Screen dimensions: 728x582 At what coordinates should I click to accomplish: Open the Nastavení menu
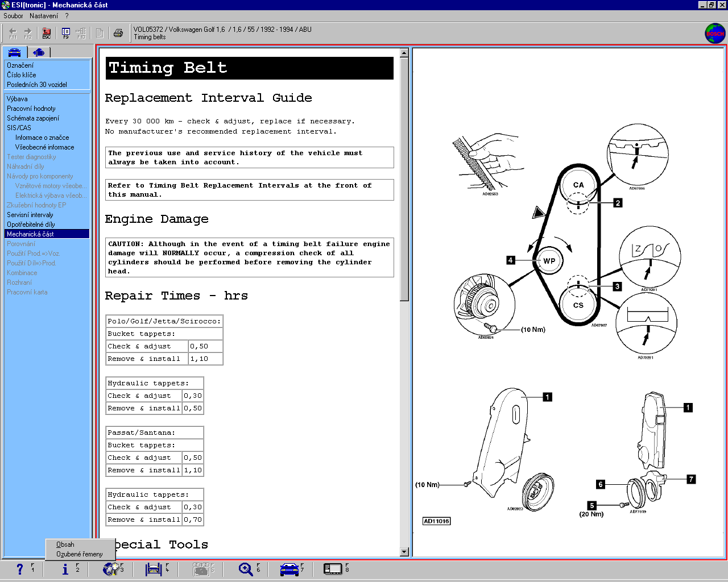coord(44,16)
